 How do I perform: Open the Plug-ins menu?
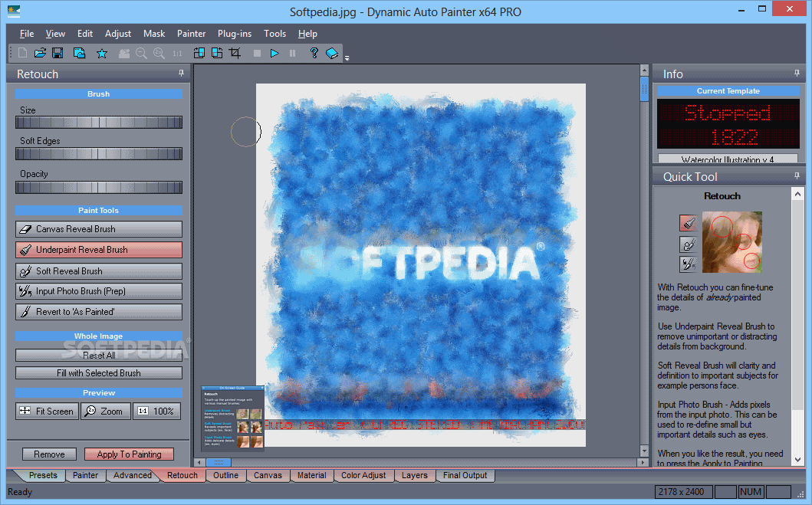tap(235, 34)
